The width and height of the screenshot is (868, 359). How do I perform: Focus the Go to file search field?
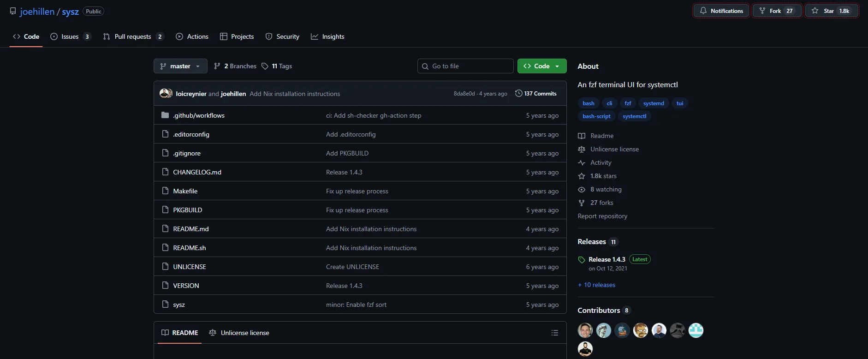tap(465, 66)
